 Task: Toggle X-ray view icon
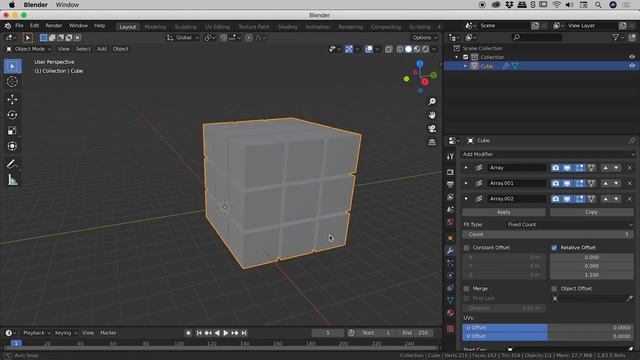388,49
